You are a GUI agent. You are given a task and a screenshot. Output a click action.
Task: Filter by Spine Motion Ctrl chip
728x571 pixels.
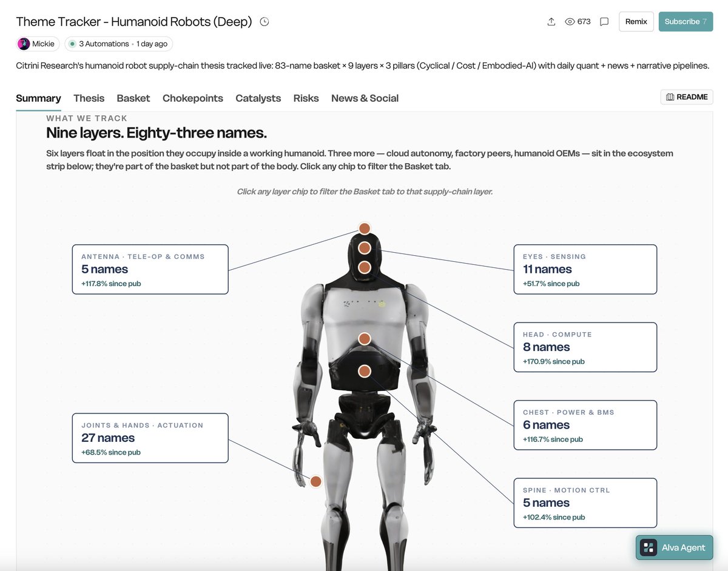585,503
